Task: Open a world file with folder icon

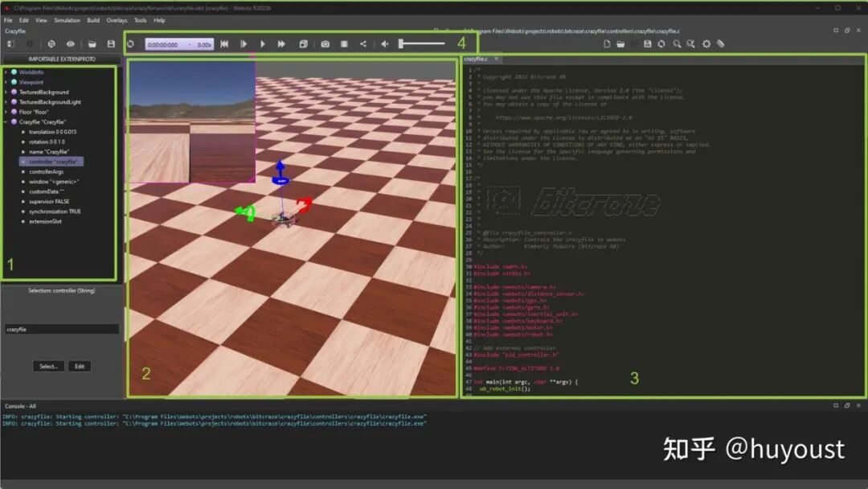Action: click(x=92, y=43)
